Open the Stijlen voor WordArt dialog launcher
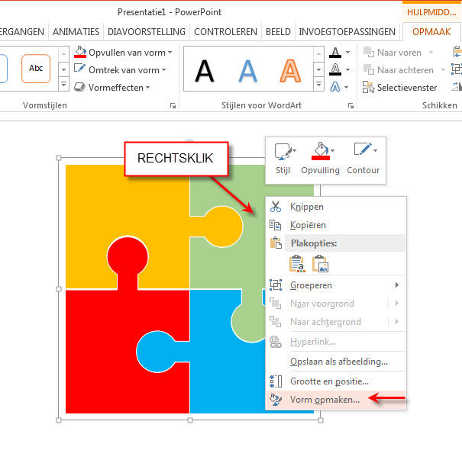462x476 pixels. pyautogui.click(x=351, y=105)
